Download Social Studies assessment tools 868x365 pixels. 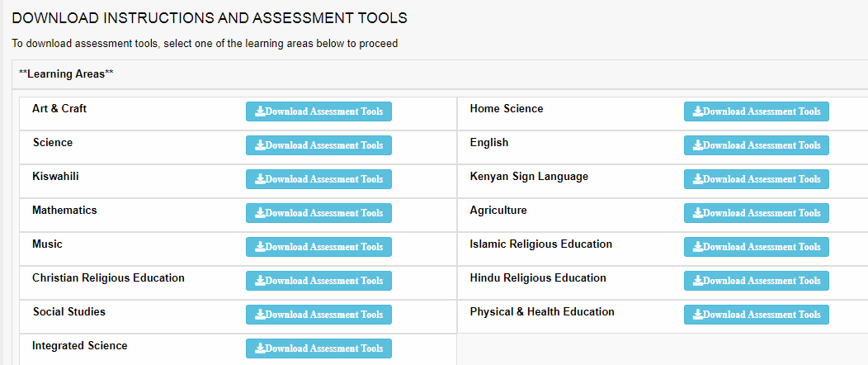pos(318,315)
